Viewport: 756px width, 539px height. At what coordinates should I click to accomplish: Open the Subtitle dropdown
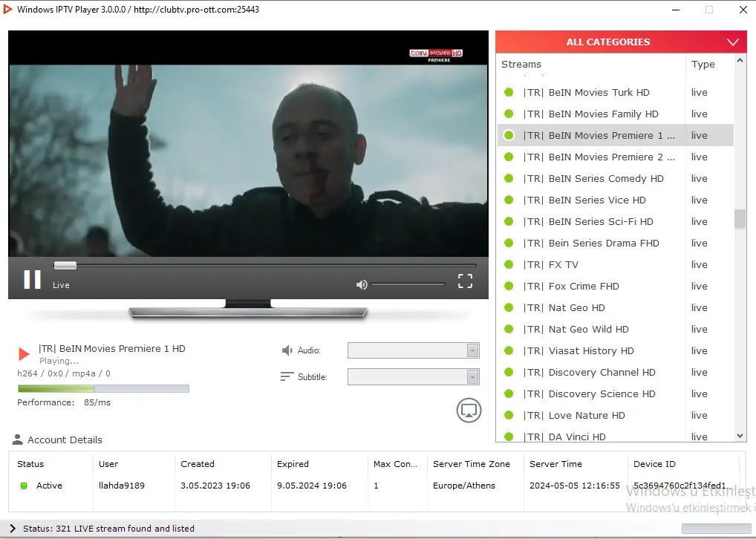(413, 376)
